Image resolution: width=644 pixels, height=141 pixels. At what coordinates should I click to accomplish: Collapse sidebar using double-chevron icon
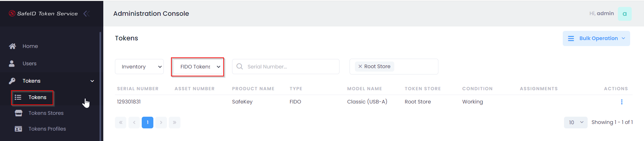[87, 14]
